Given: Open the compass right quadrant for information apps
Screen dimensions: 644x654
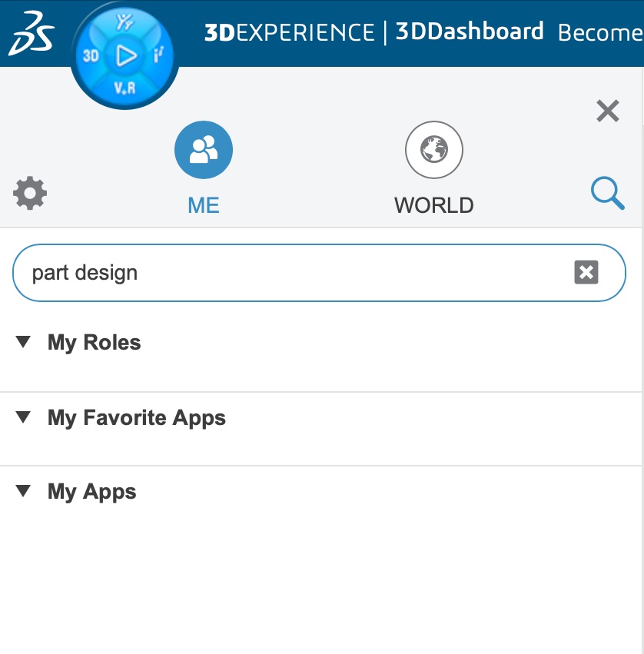Looking at the screenshot, I should coord(158,56).
